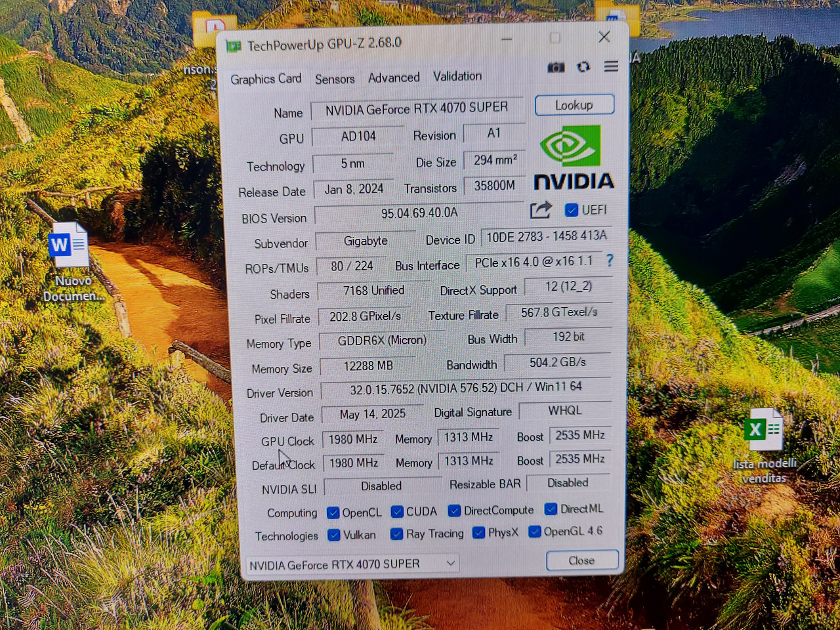Click the Device ID value 10DE 2783
Viewport: 840px width, 630px height.
[546, 237]
